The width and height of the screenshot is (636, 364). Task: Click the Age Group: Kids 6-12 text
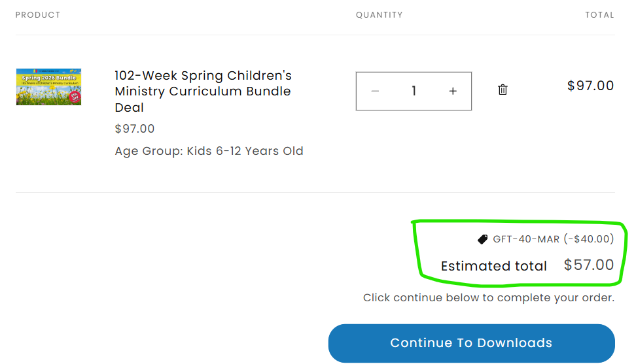coord(209,151)
